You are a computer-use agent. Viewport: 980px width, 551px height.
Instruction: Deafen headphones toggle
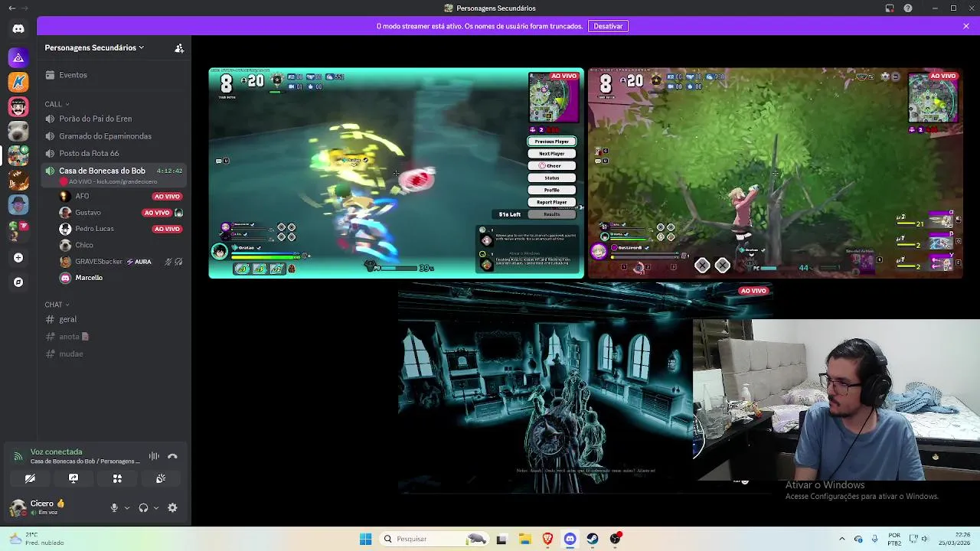(x=143, y=507)
